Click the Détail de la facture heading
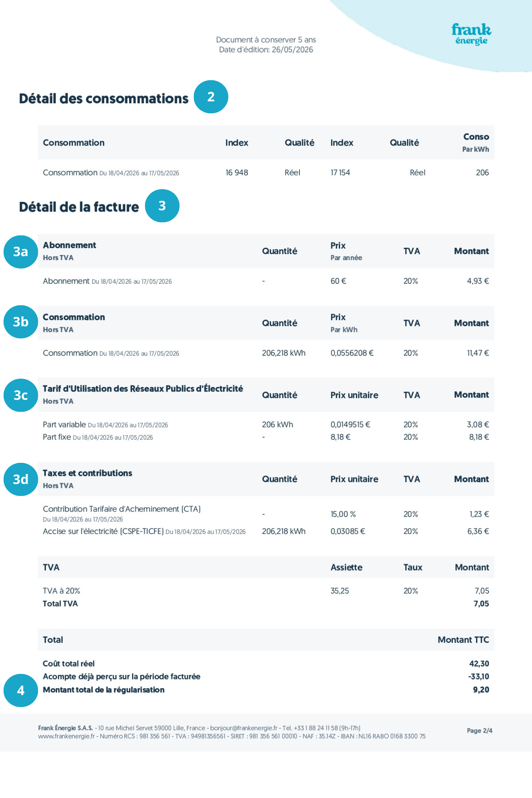Screen dimensions: 532x798 (79, 207)
